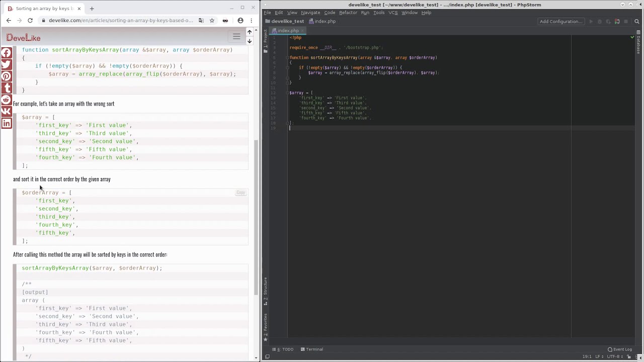Share the article on Reddit
This screenshot has width=644, height=362.
[x=6, y=100]
